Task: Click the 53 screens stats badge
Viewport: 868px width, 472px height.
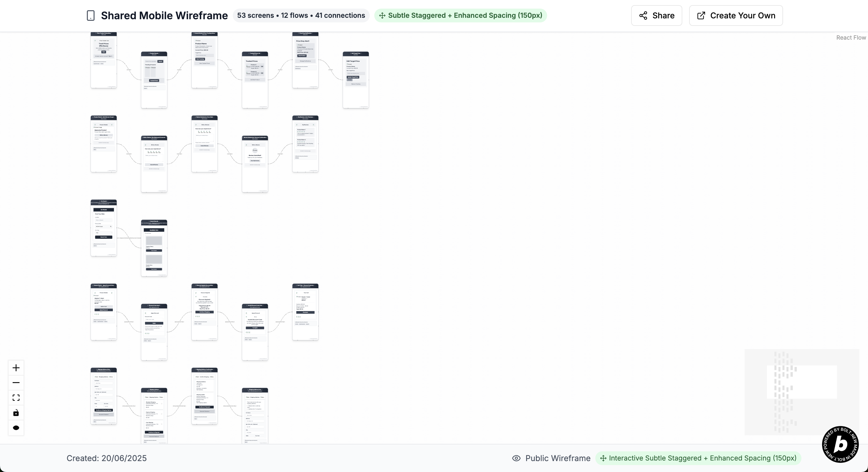Action: coord(301,16)
